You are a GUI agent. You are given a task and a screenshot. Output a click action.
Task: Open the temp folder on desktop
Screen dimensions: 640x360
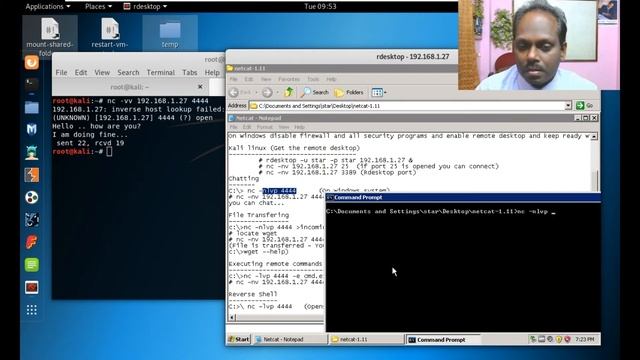coord(170,33)
